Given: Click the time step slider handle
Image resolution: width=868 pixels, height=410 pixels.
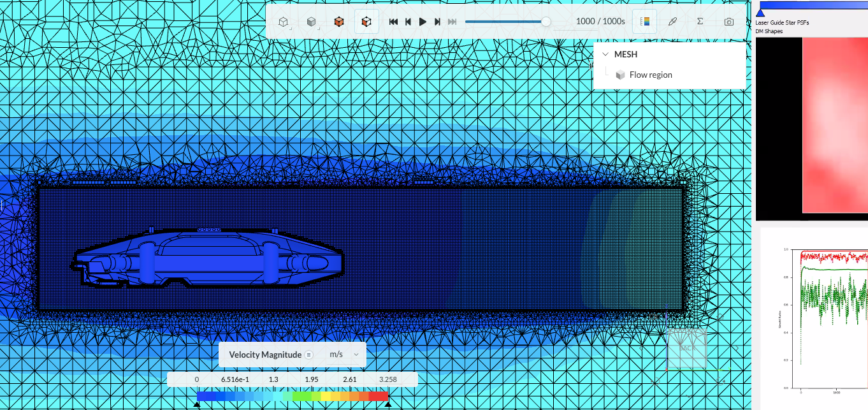Looking at the screenshot, I should tap(546, 22).
